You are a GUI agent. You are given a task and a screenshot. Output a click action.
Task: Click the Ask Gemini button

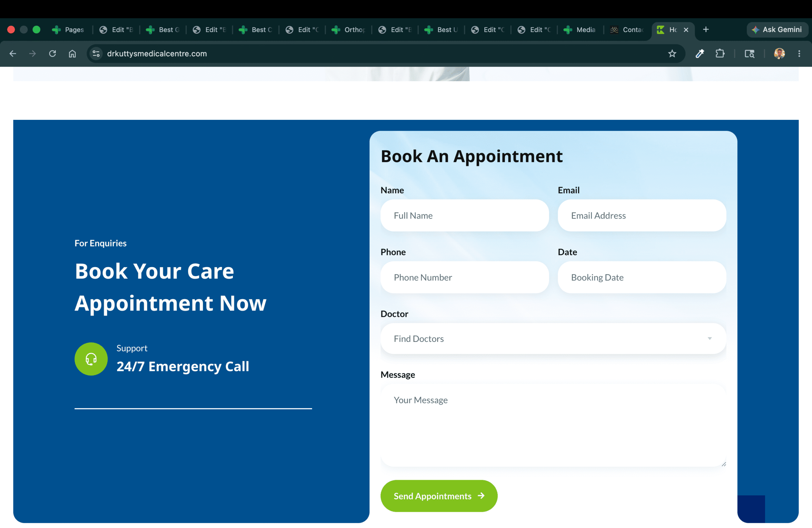[x=777, y=30]
